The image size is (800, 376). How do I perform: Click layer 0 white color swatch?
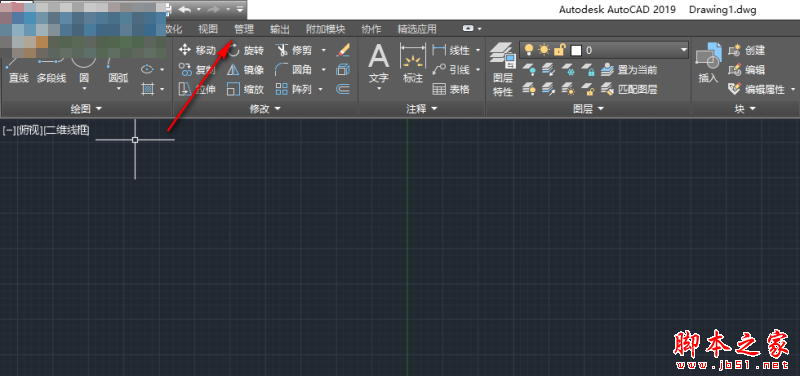point(576,50)
